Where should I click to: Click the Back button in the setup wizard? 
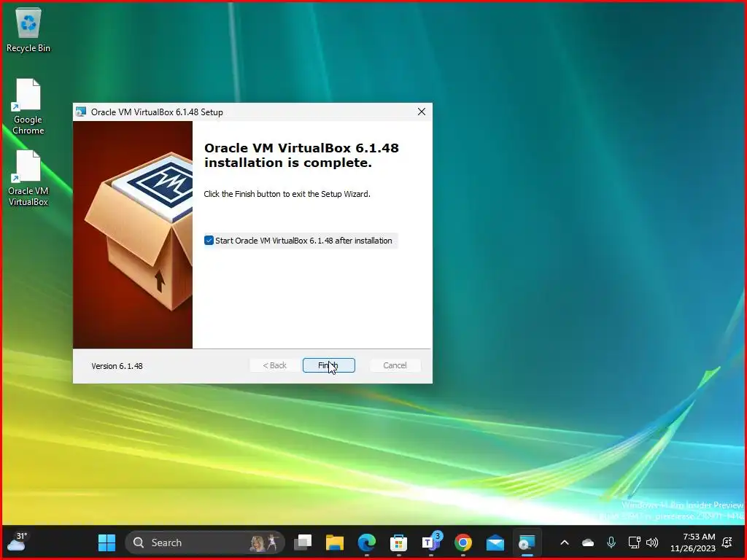275,365
